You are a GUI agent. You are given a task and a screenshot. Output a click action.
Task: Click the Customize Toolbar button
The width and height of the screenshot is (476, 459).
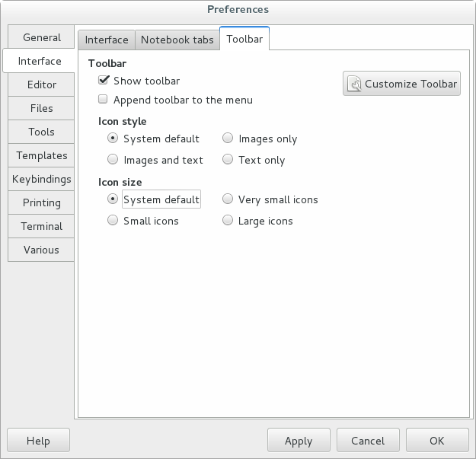[402, 84]
